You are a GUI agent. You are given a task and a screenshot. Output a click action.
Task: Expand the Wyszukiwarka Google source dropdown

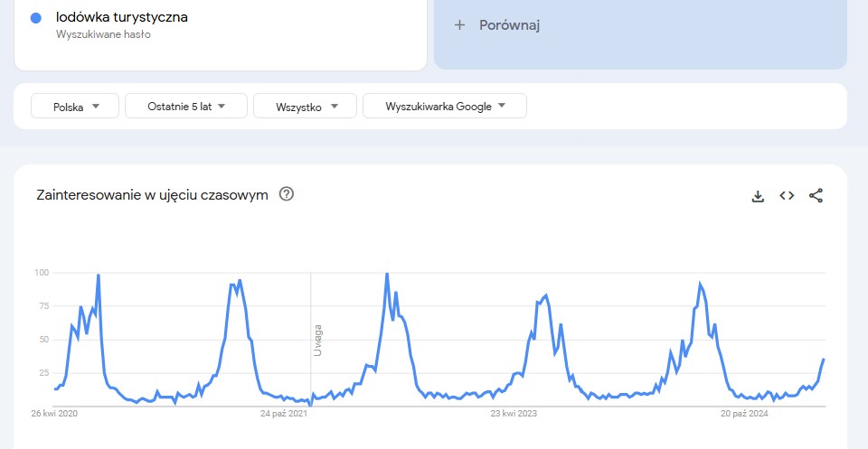click(445, 107)
